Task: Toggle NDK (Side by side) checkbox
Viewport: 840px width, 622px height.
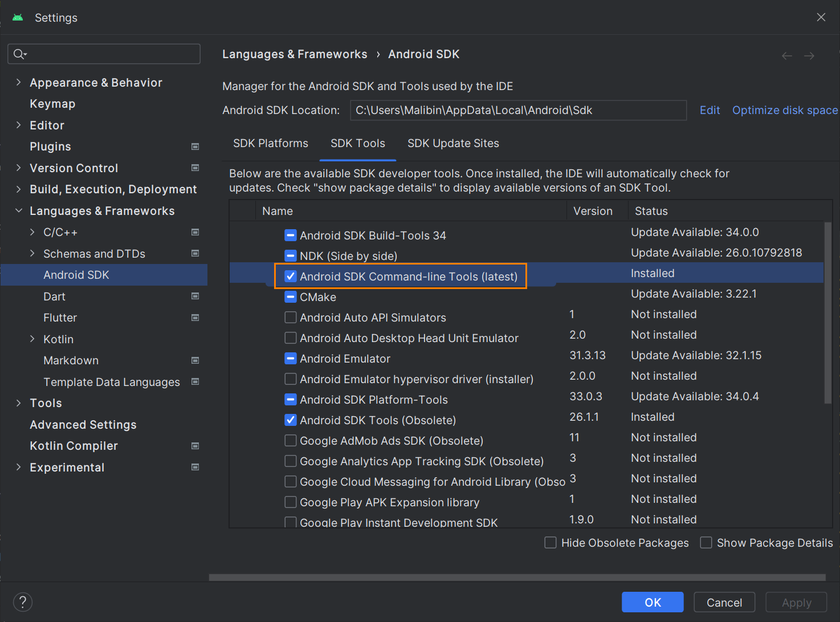Action: click(x=291, y=256)
